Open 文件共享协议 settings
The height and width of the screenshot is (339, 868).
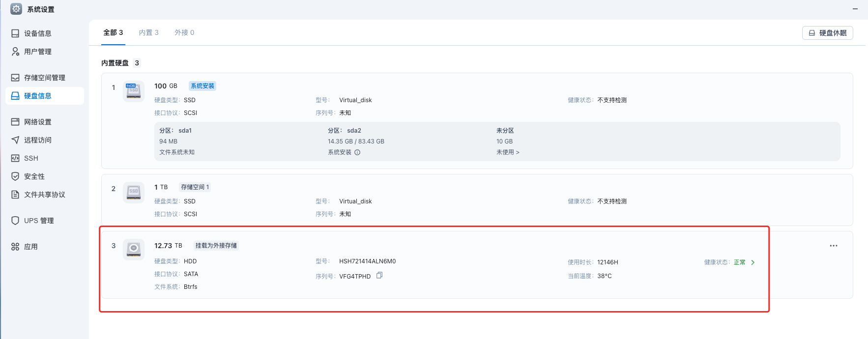click(x=44, y=195)
